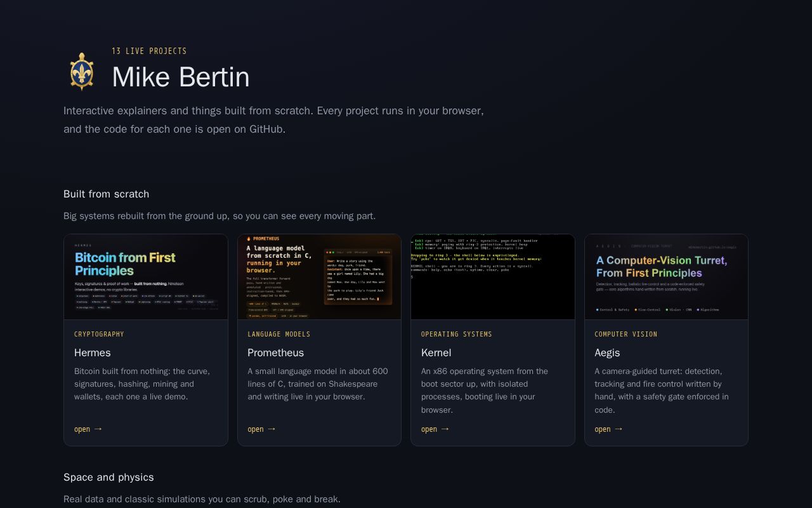The width and height of the screenshot is (812, 508).
Task: Follow the open link on Prometheus card
Action: pyautogui.click(x=261, y=429)
